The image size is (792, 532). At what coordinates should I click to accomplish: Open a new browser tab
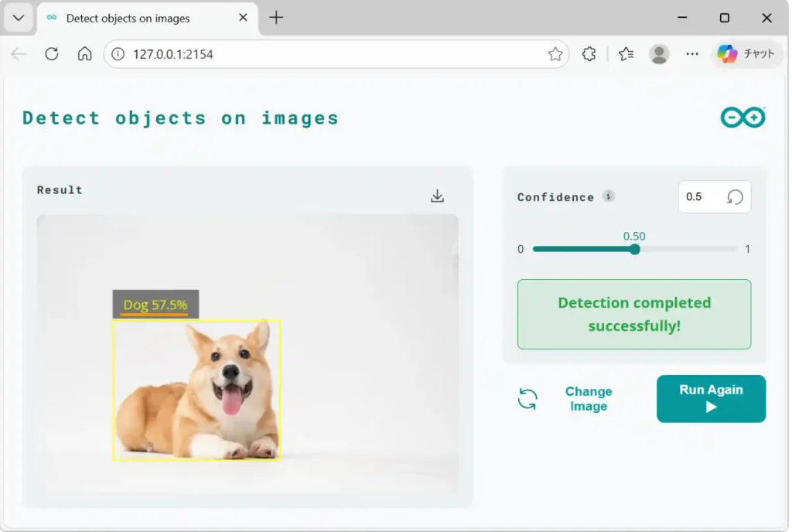(276, 17)
